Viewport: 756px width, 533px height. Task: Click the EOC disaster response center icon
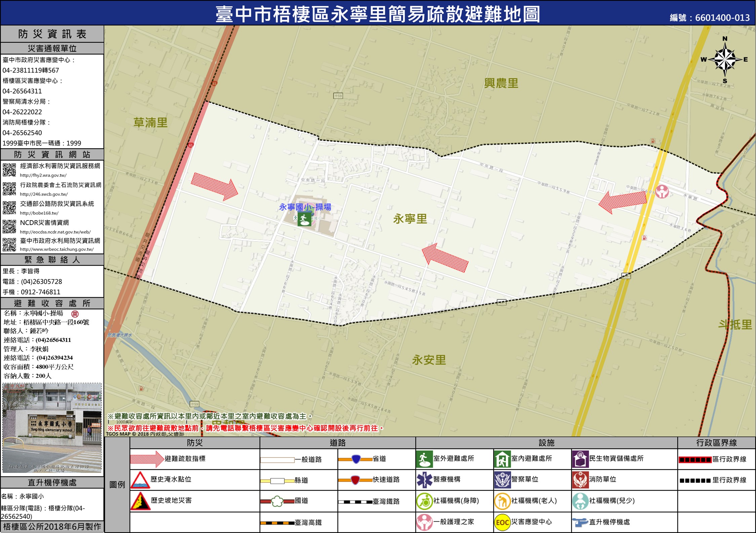click(502, 522)
